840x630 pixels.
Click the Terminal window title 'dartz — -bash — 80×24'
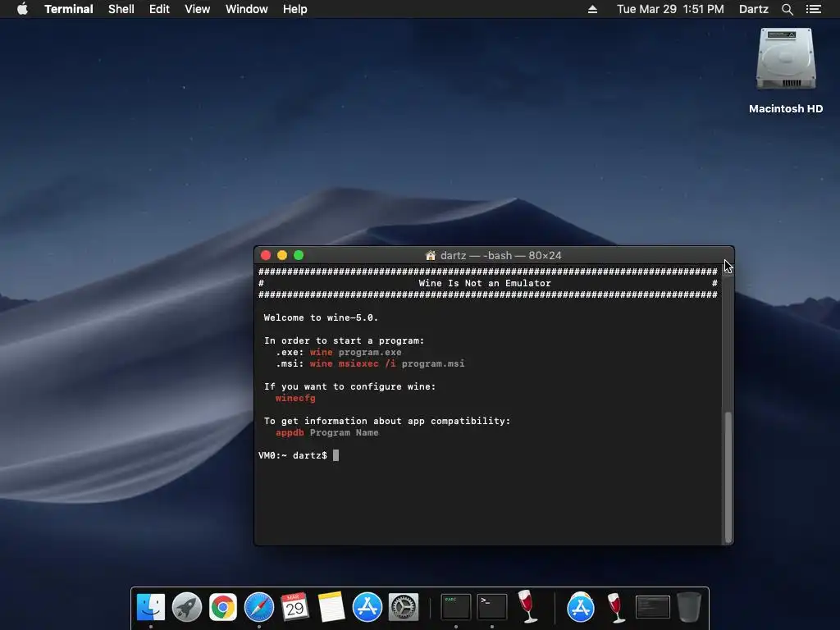500,256
